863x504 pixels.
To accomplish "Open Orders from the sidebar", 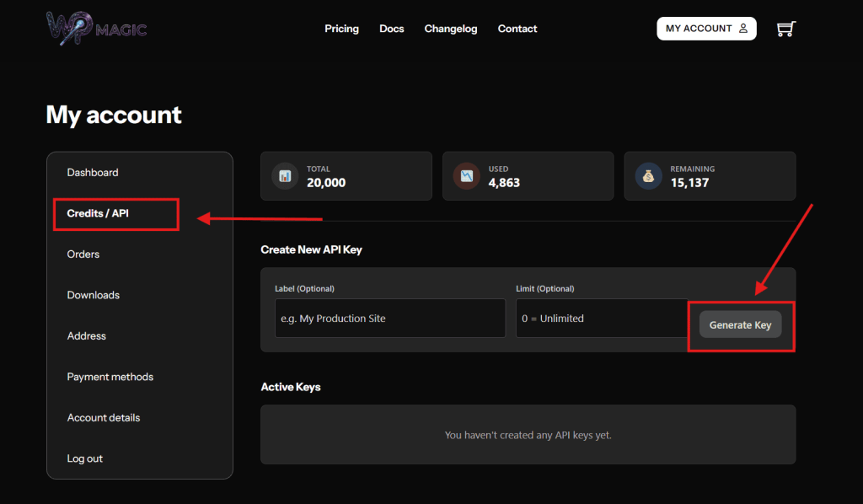I will click(83, 255).
